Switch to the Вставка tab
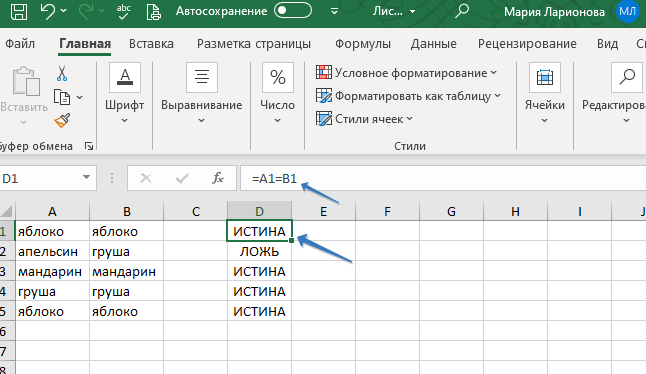The width and height of the screenshot is (646, 374). point(151,44)
